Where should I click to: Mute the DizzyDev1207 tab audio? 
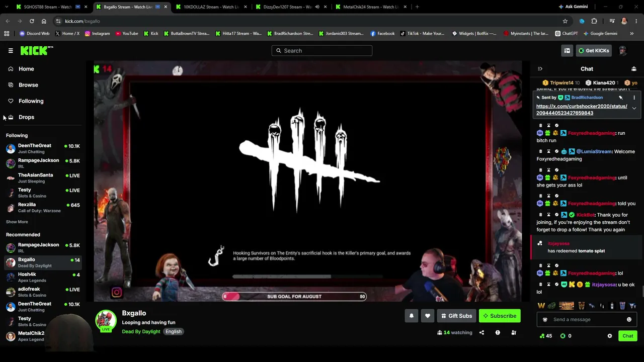317,7
